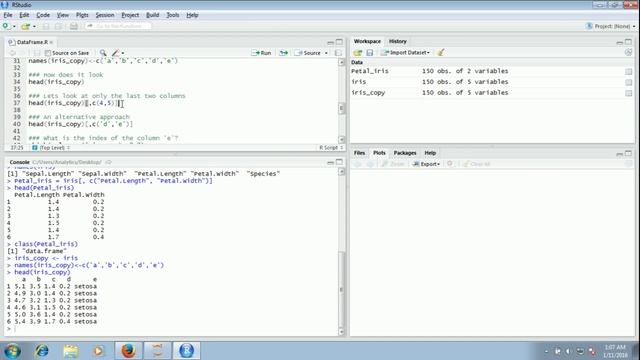
Task: View Petal_iris data via its grid icon
Action: (x=629, y=71)
